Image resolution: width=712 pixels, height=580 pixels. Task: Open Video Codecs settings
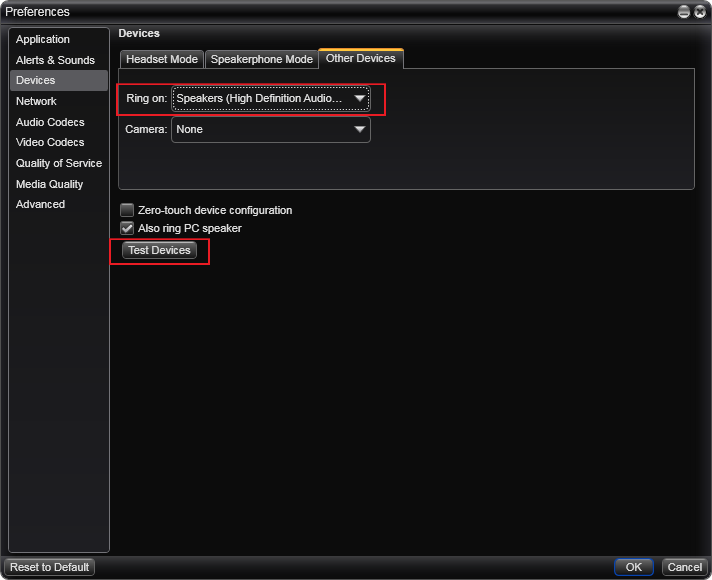point(59,142)
